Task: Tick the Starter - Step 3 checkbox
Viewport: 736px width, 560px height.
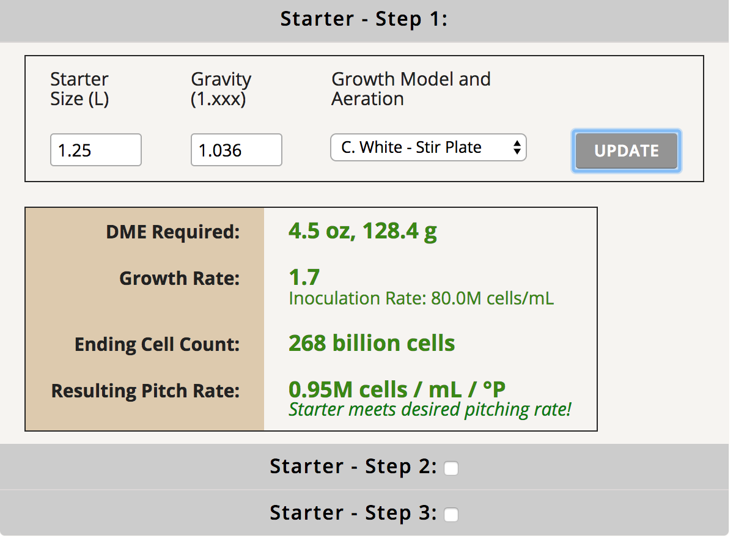Action: [451, 515]
